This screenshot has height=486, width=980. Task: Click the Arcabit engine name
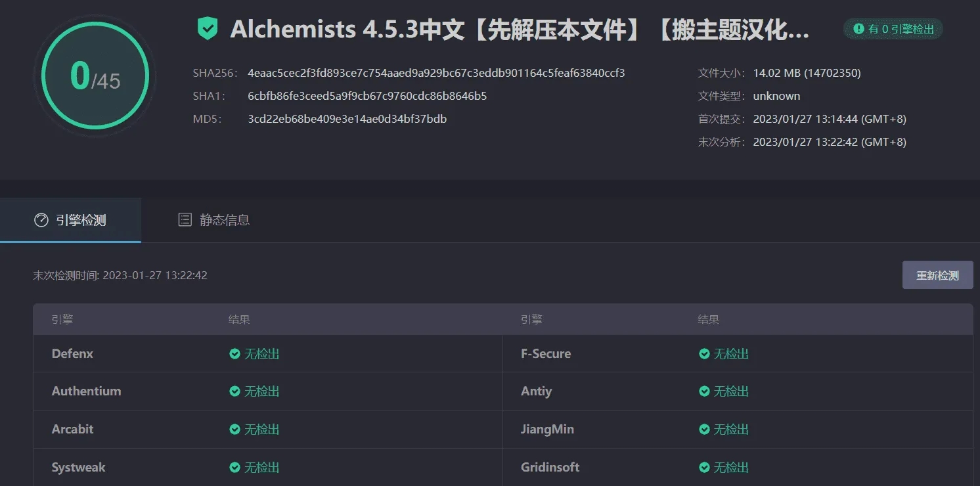(x=72, y=429)
